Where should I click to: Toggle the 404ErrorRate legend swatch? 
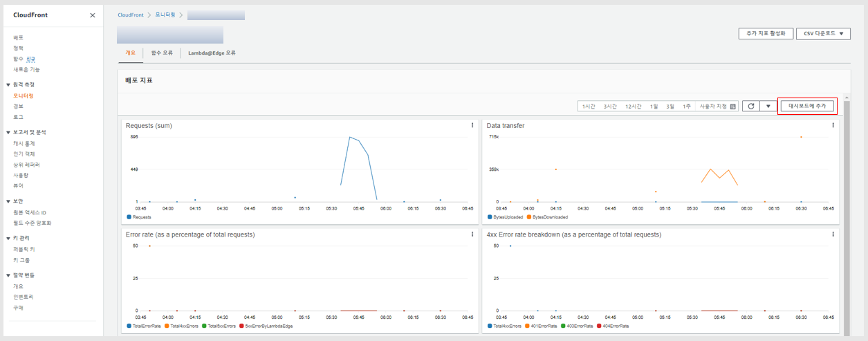pyautogui.click(x=599, y=326)
